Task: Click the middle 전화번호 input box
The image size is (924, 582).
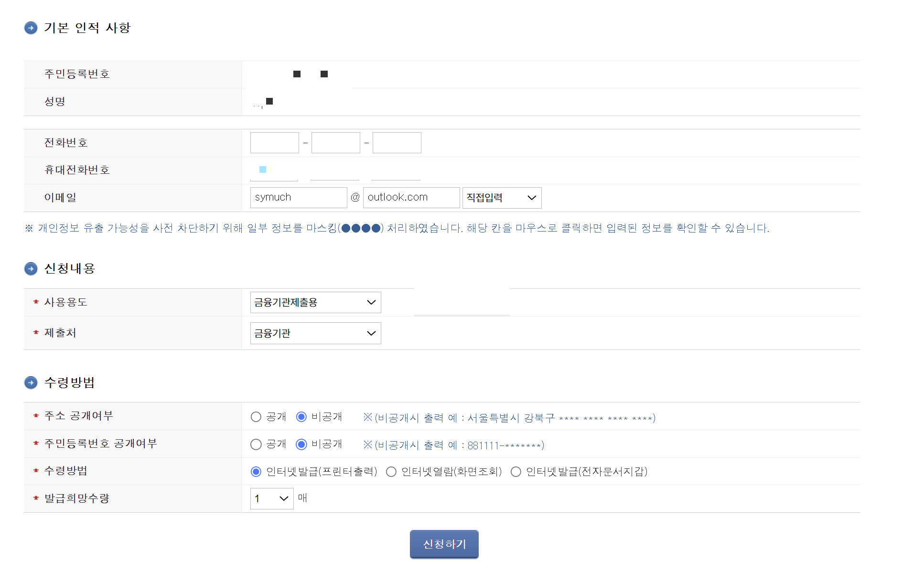Action: pos(335,143)
